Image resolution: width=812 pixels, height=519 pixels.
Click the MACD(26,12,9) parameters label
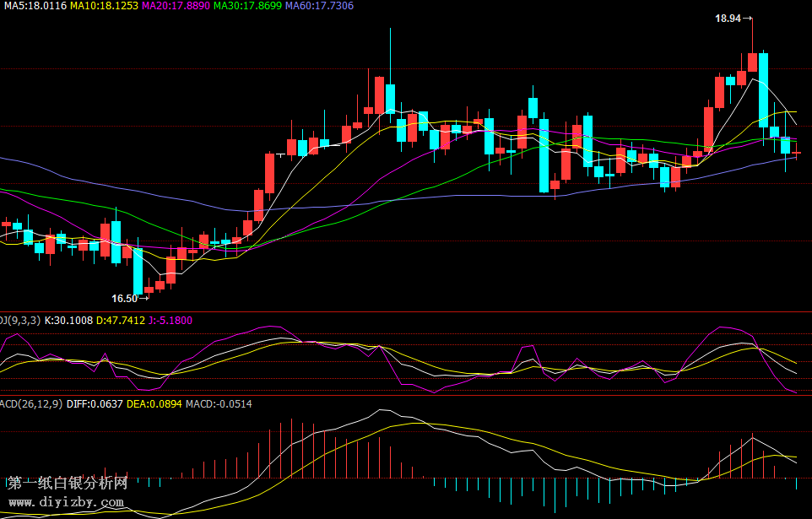tap(30, 404)
